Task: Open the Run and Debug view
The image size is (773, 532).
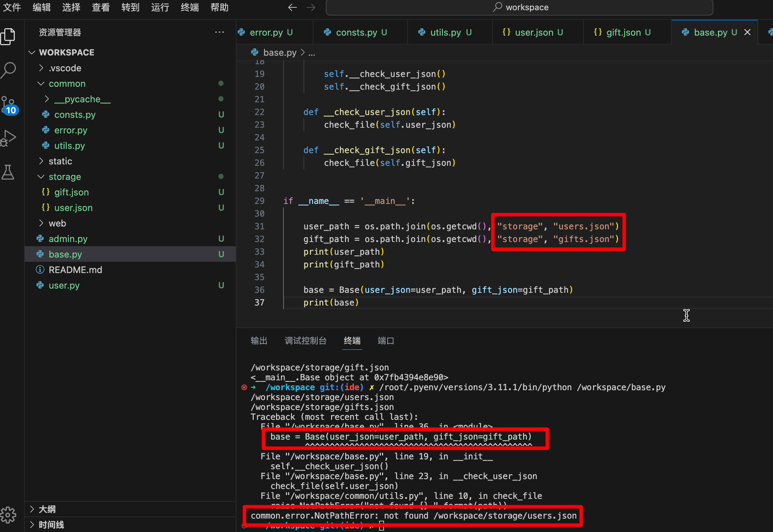Action: 8,138
